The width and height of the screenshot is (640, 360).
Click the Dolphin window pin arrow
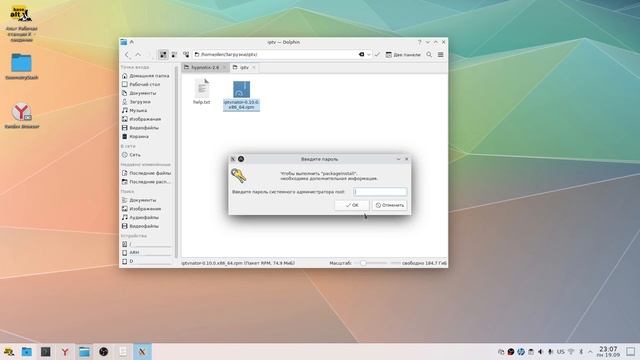[131, 42]
